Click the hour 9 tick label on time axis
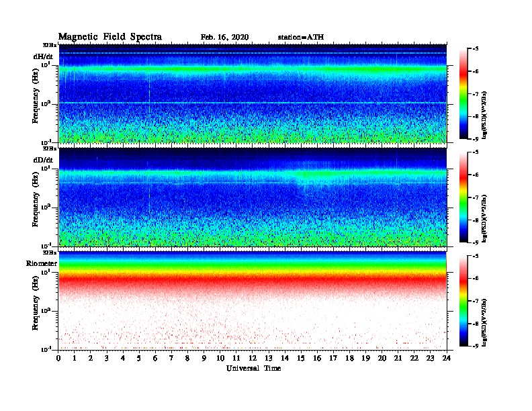This screenshot has width=532, height=411. pyautogui.click(x=204, y=358)
